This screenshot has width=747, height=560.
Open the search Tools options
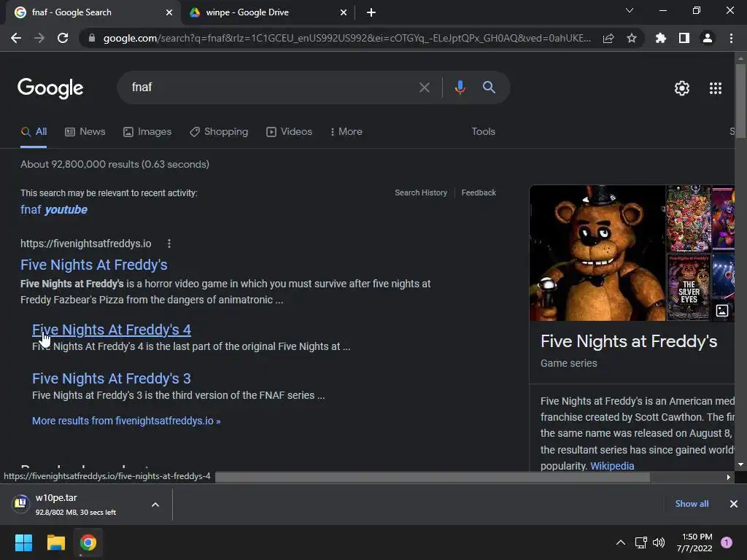click(x=483, y=132)
